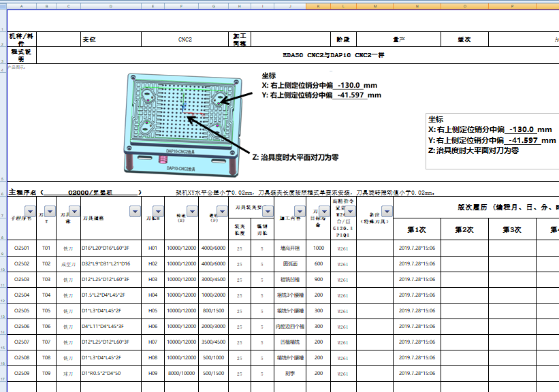The width and height of the screenshot is (559, 392).
Task: Select the cell containing O2501
Action: (x=20, y=248)
